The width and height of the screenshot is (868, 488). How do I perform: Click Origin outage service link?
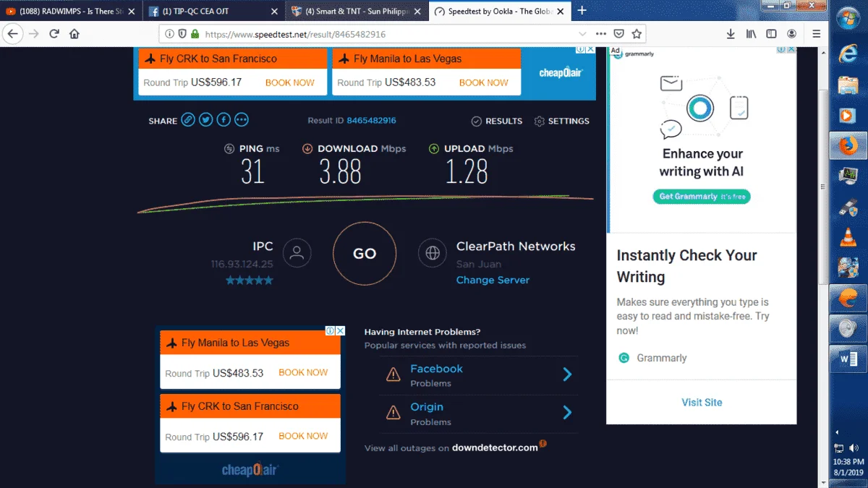click(427, 407)
